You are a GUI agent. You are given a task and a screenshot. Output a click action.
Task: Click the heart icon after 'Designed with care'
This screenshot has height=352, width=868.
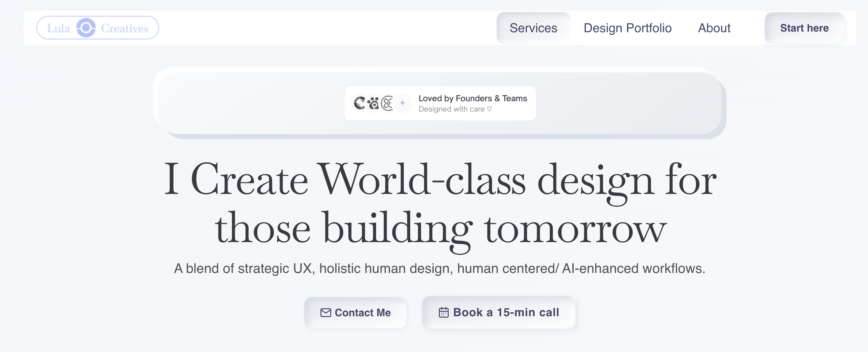(490, 109)
